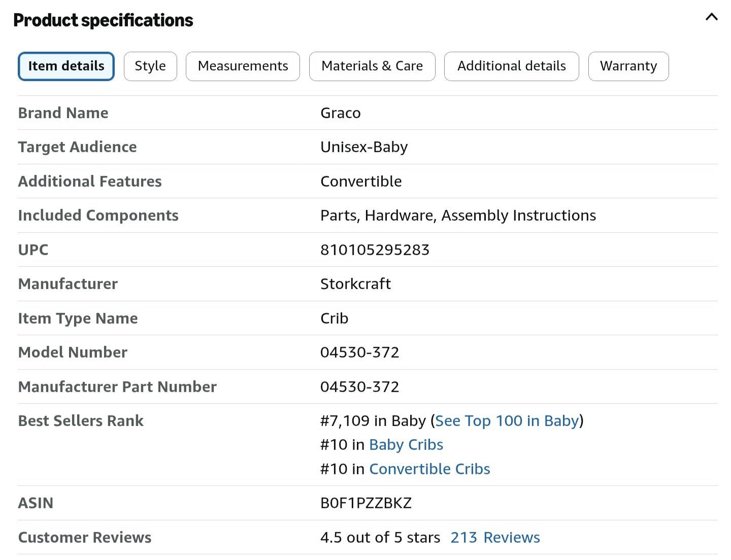Click the Item Type Name label

78,318
